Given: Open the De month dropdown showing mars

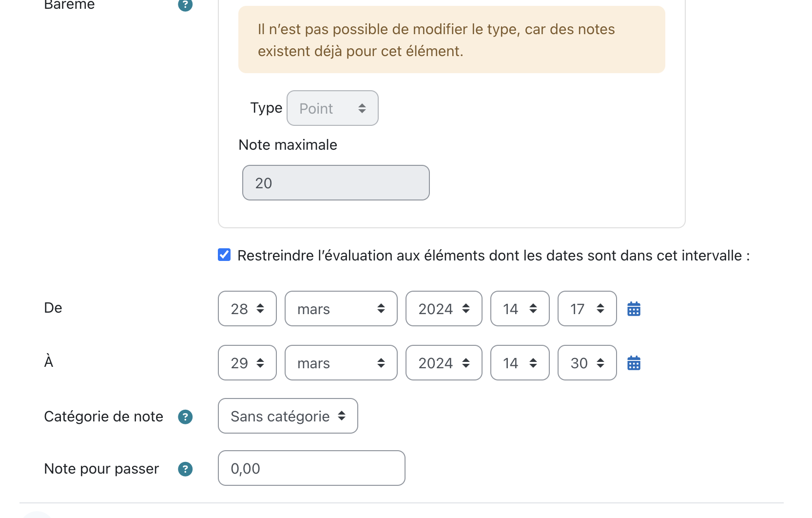Looking at the screenshot, I should point(341,309).
